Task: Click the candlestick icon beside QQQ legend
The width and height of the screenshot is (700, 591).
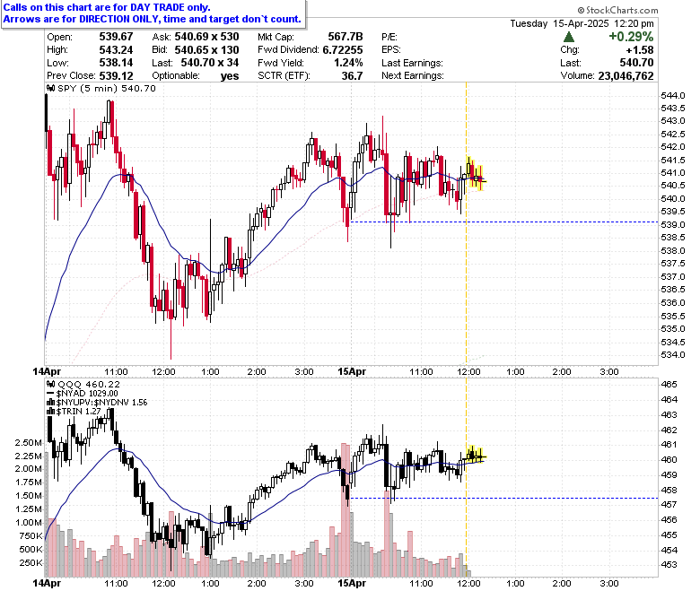Action: 51,384
